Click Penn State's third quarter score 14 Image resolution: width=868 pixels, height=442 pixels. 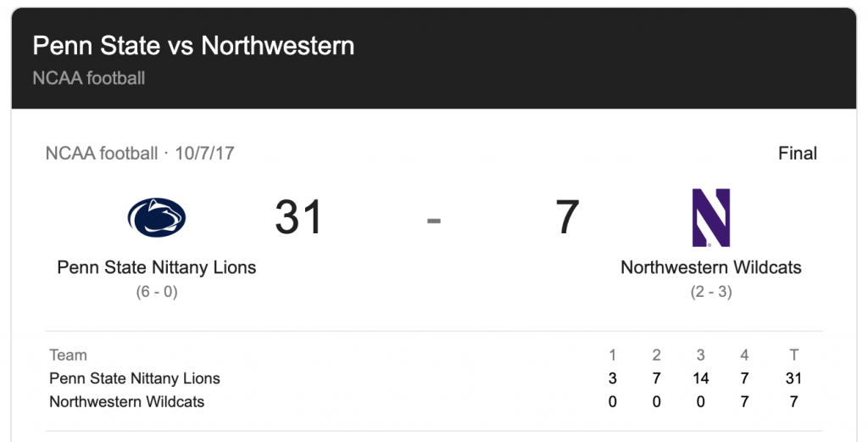[700, 378]
